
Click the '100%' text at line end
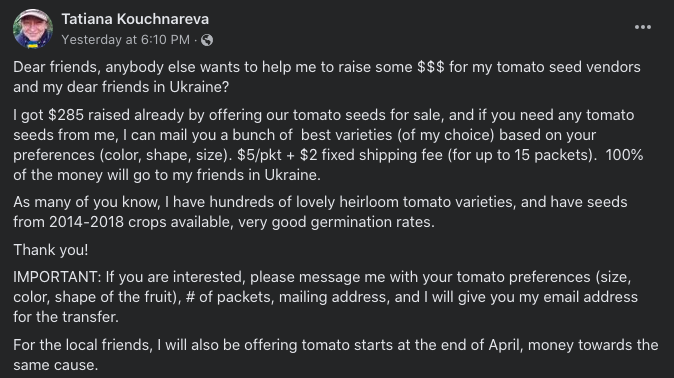pyautogui.click(x=625, y=155)
